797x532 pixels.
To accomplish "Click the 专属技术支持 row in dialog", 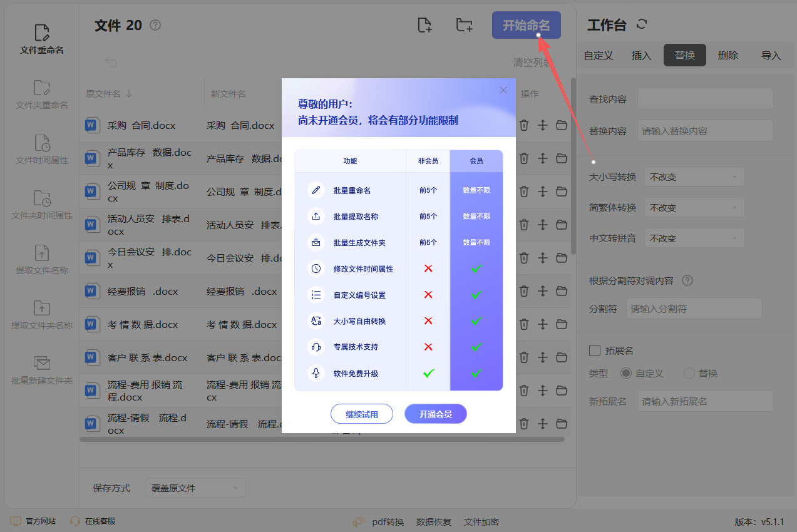I will [399, 347].
